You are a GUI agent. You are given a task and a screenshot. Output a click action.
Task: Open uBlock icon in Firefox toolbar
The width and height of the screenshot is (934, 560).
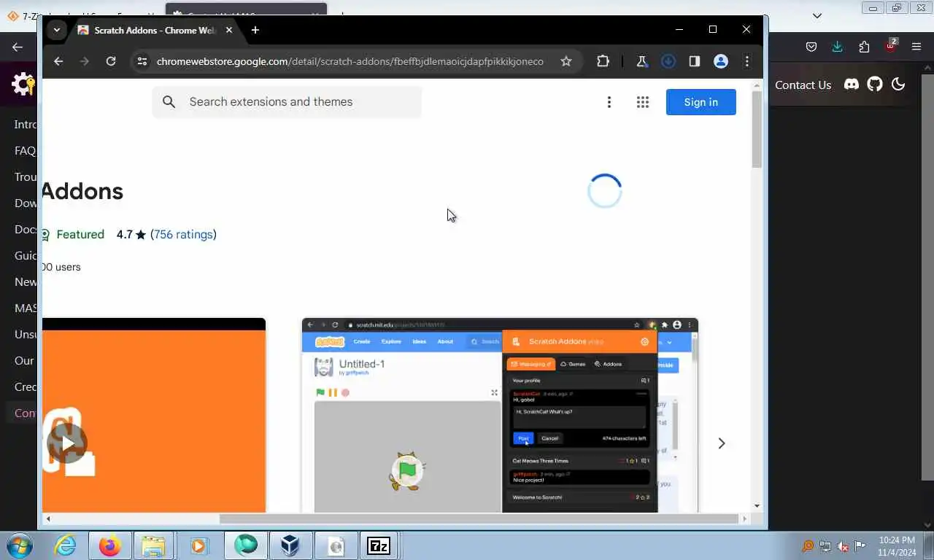(x=891, y=45)
